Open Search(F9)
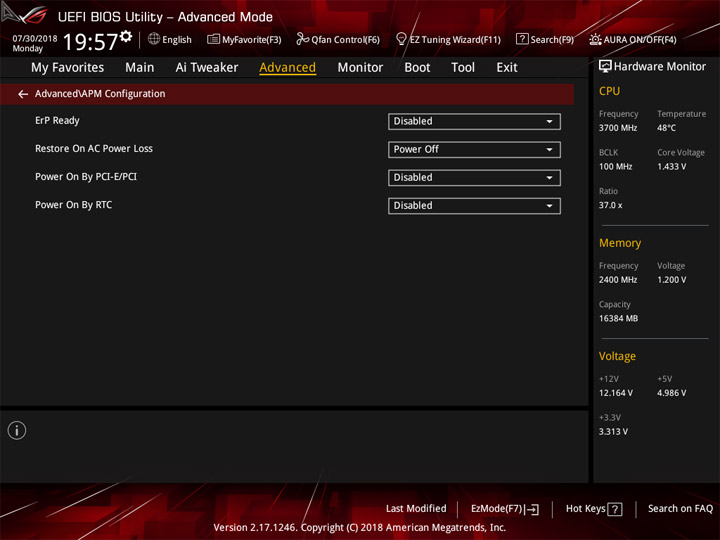The width and height of the screenshot is (720, 540). (x=552, y=40)
